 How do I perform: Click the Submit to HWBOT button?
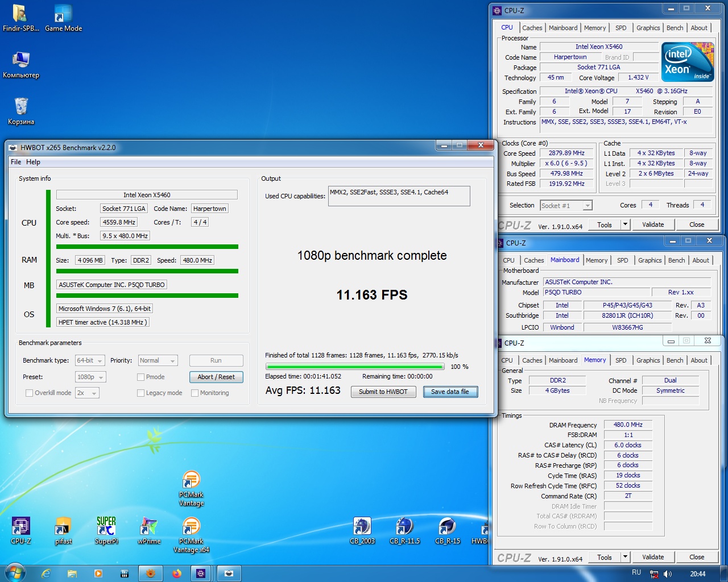[x=383, y=392]
